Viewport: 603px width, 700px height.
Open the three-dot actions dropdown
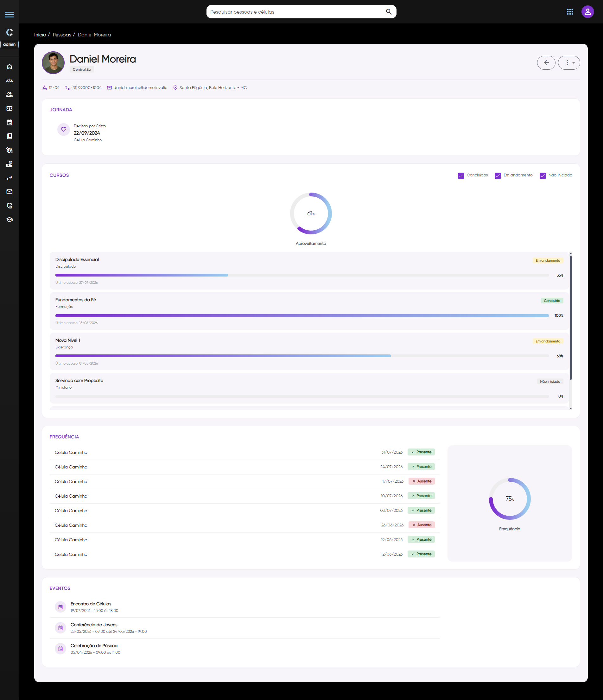pyautogui.click(x=569, y=62)
